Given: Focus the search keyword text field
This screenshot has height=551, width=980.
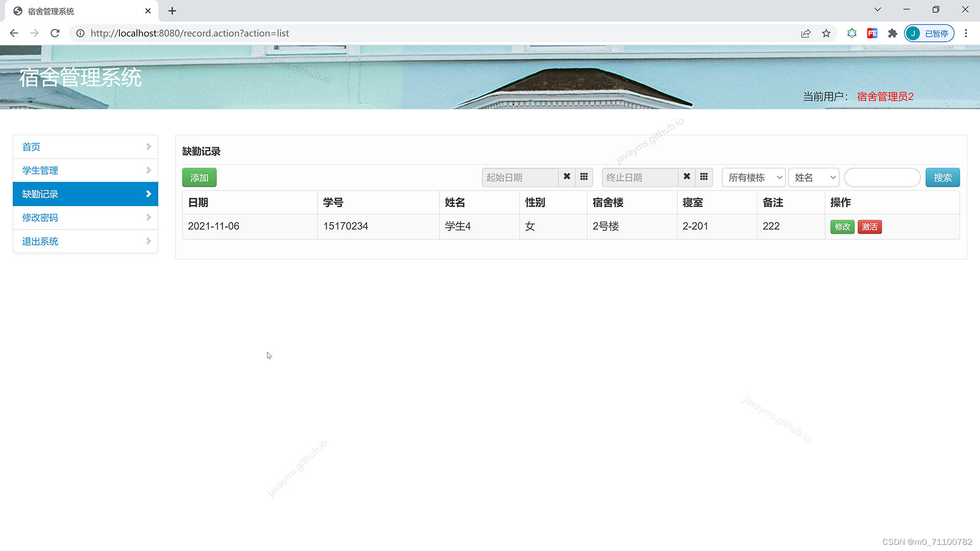Looking at the screenshot, I should (882, 178).
